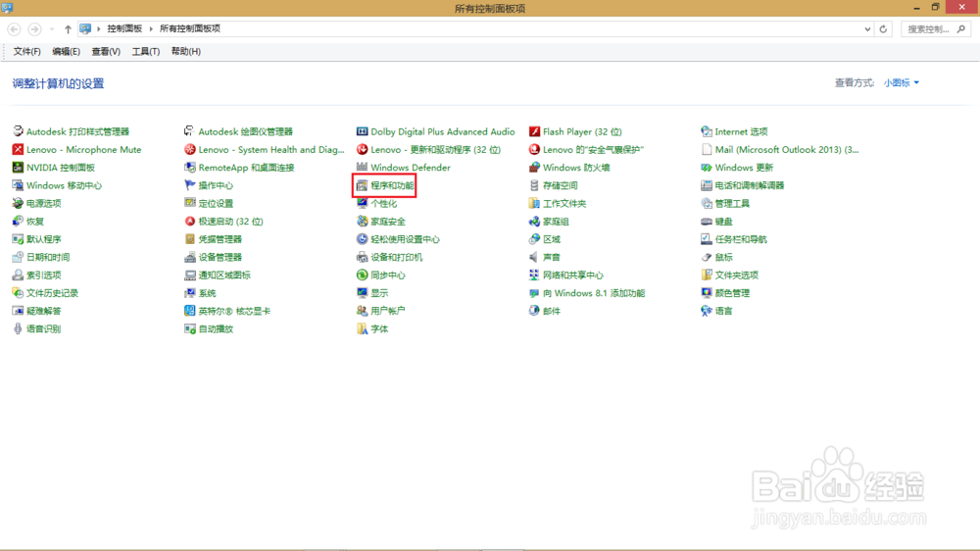Viewport: 980px width, 551px height.
Task: Click the 日期和时间 icon
Action: tap(18, 257)
